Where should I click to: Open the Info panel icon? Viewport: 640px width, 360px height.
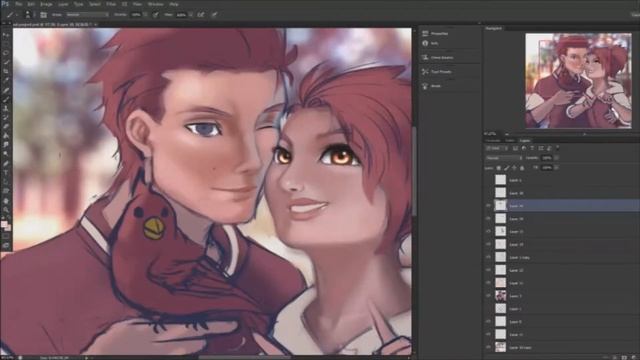pos(425,43)
